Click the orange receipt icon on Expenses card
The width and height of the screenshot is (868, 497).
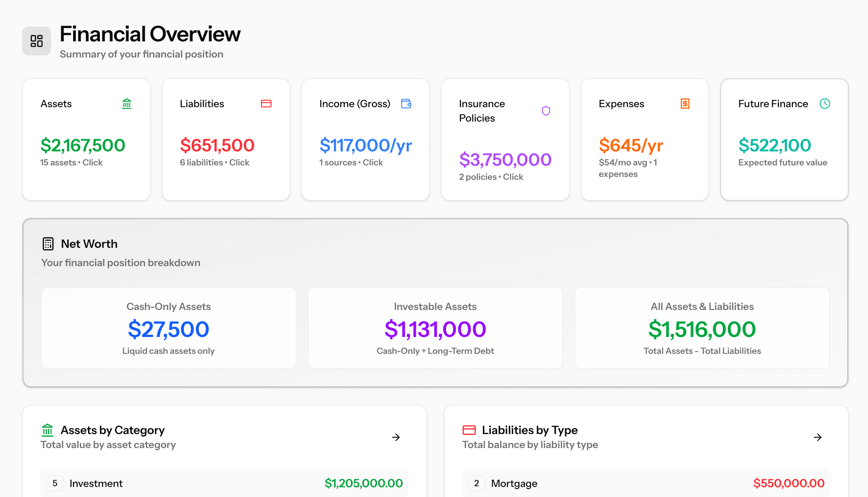pyautogui.click(x=685, y=104)
